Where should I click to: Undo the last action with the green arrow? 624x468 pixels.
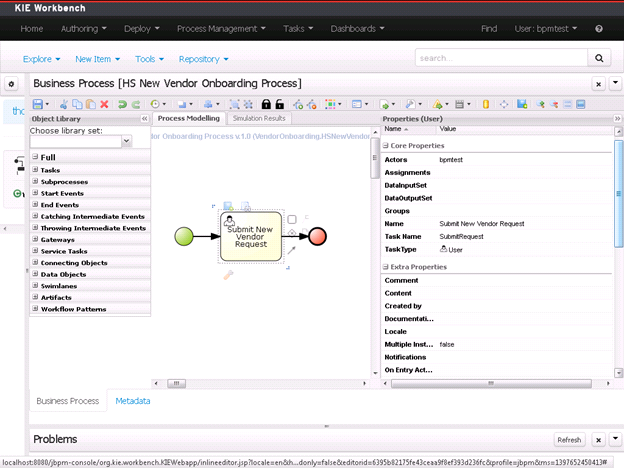click(122, 104)
